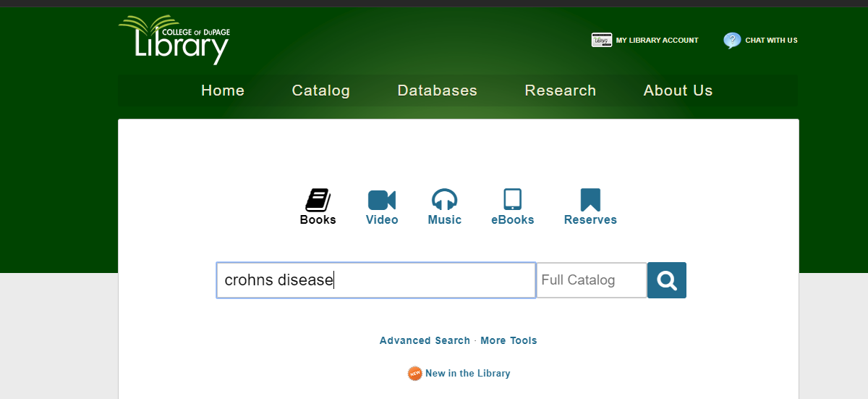The width and height of the screenshot is (868, 399).
Task: Open the Advanced Search link
Action: 425,340
